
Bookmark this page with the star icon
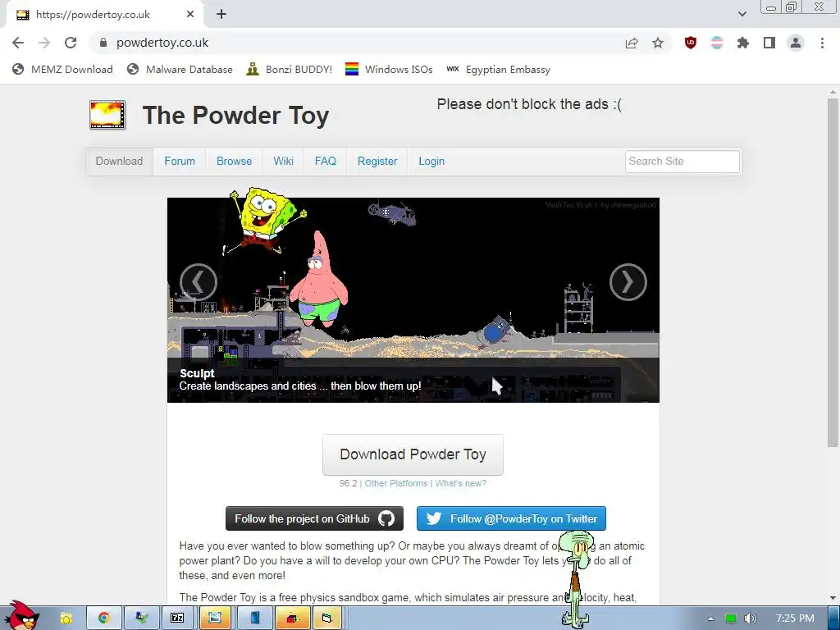coord(658,43)
